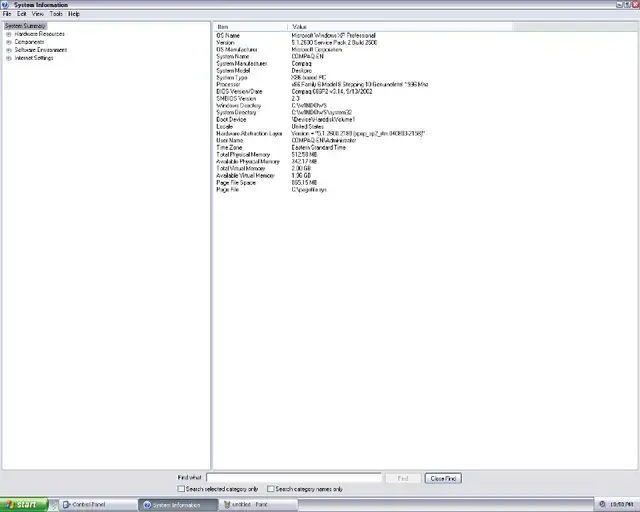This screenshot has width=640, height=512.
Task: Open the File menu
Action: coord(7,14)
